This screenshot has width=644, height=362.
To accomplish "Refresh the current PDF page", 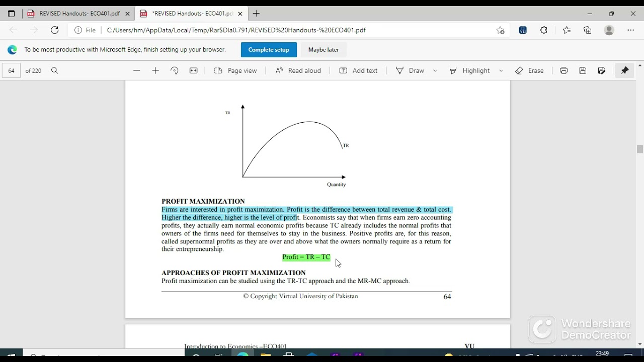I will (x=54, y=30).
